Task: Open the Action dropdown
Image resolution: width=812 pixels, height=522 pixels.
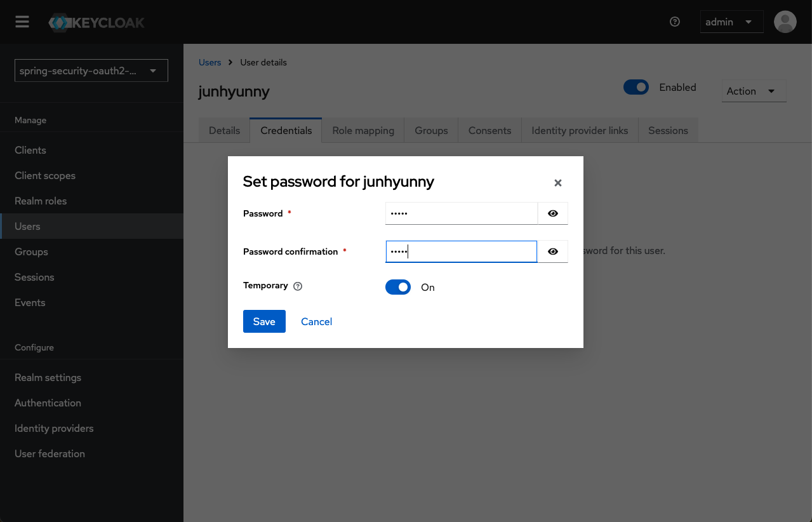Action: (x=754, y=91)
